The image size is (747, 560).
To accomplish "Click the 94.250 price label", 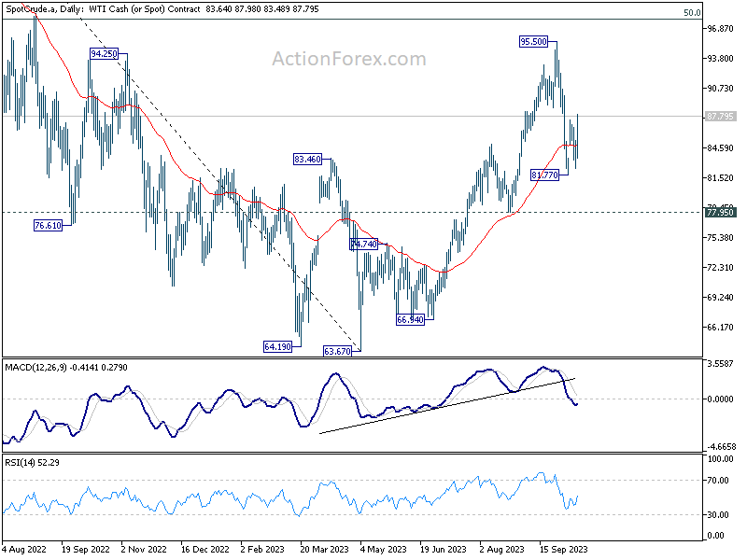I will [104, 54].
